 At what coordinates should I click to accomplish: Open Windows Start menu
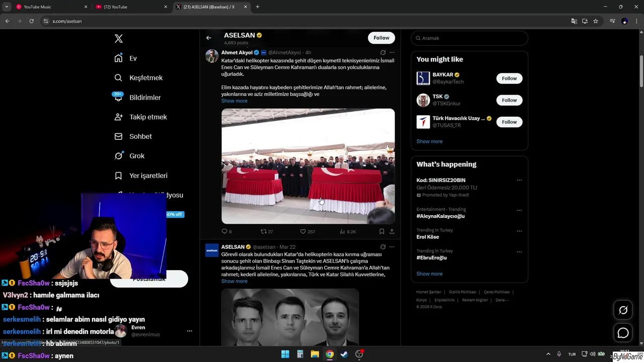pos(285,354)
